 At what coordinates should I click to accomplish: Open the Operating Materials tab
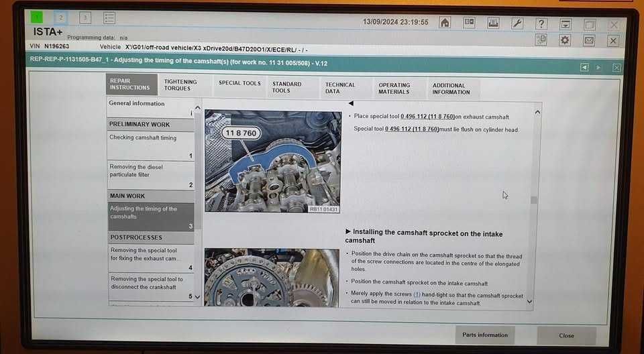click(399, 88)
